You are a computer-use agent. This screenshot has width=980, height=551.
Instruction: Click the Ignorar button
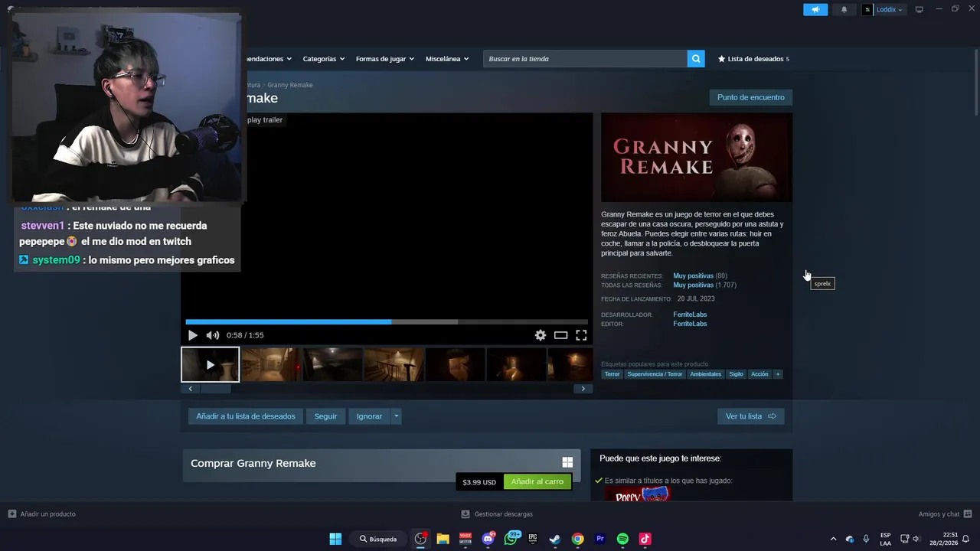tap(369, 416)
